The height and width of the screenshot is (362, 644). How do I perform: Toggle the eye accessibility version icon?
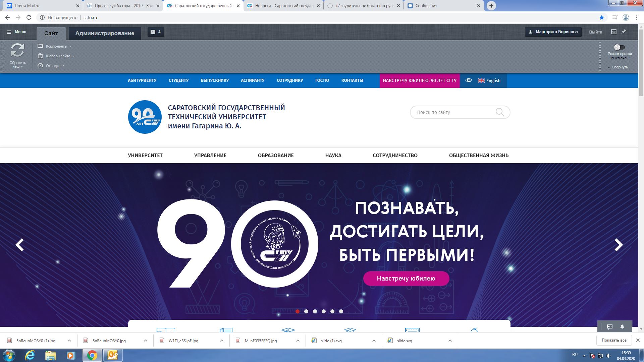[469, 80]
